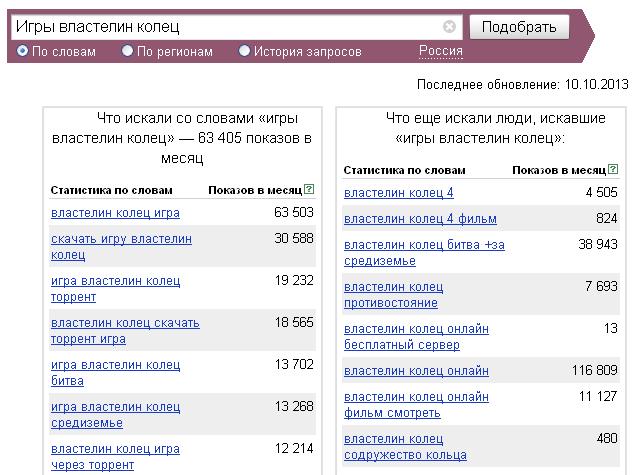Screen dimensions: 637x475
Task: Click the "Подобрать" button
Action: (519, 27)
